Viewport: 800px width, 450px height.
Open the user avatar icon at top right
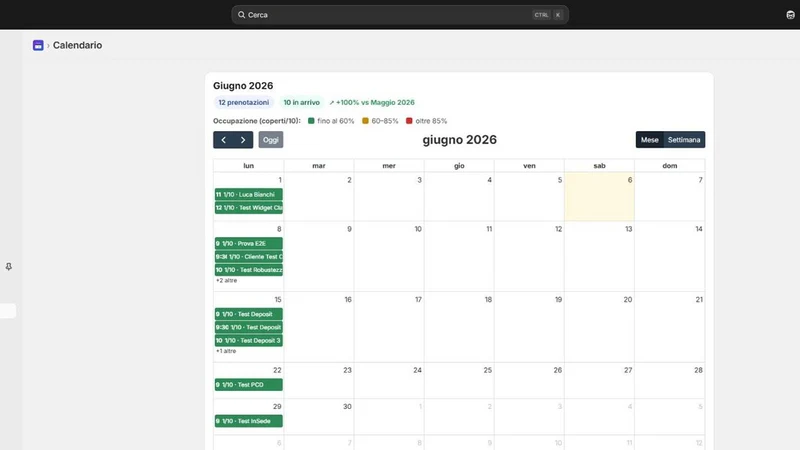(790, 15)
